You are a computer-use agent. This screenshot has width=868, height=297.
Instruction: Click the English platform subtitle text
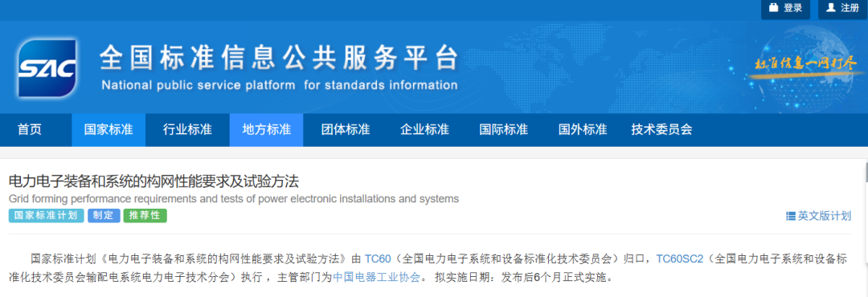[x=280, y=86]
